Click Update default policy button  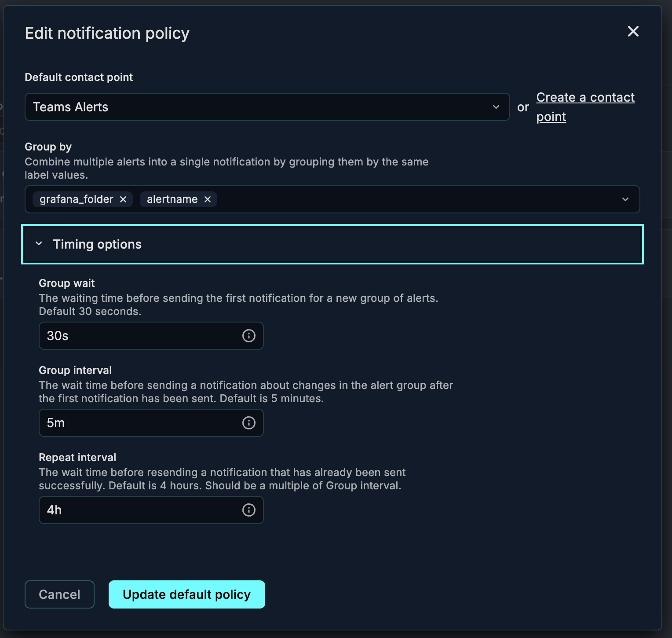click(x=186, y=594)
